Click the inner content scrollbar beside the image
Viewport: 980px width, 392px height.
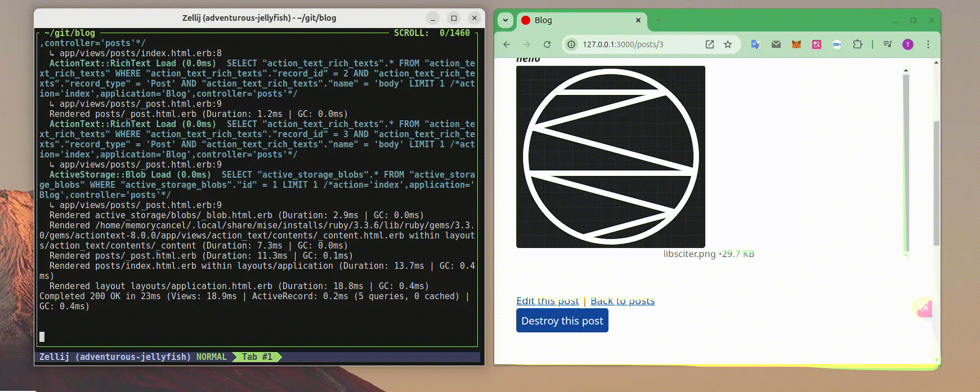pyautogui.click(x=906, y=163)
